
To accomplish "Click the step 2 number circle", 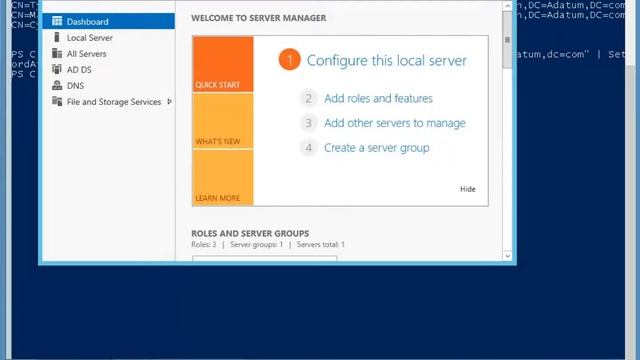I will pos(309,98).
